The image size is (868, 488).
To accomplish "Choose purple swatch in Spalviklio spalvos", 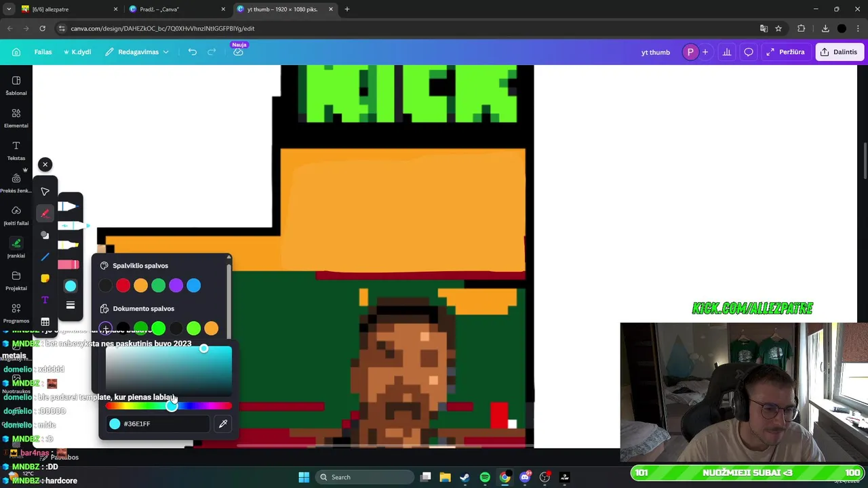I will click(176, 285).
